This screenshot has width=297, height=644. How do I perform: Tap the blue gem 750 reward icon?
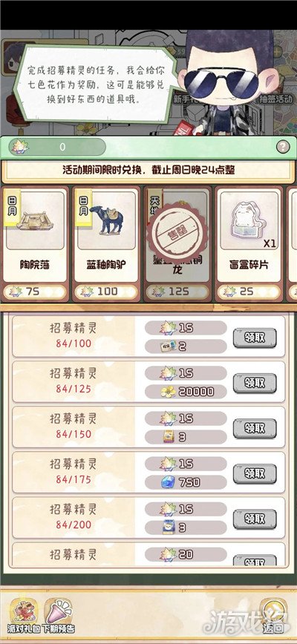click(x=168, y=482)
